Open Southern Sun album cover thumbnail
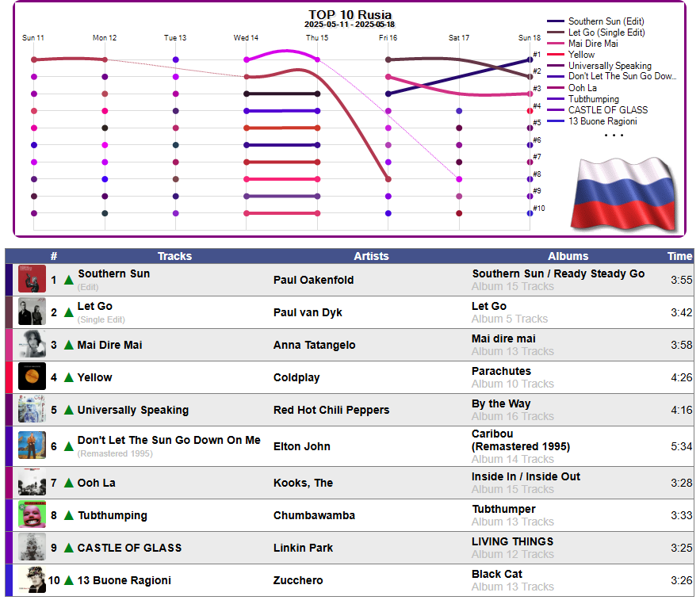The image size is (700, 604). [x=32, y=279]
